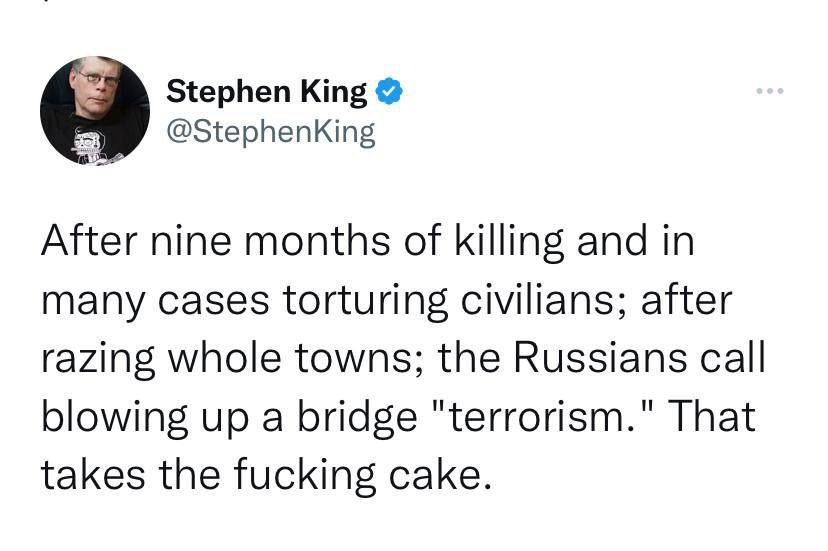Click the word "torturing" in the tweet

pos(364,301)
